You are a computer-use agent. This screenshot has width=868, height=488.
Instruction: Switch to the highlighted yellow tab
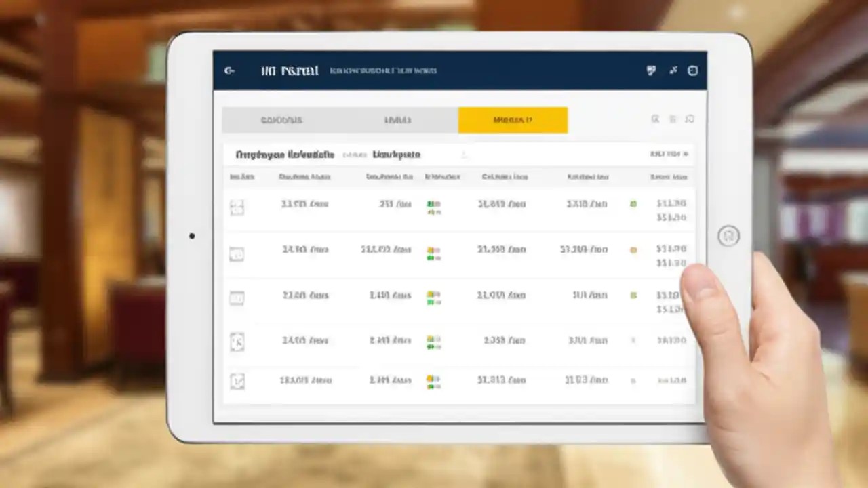tap(513, 119)
